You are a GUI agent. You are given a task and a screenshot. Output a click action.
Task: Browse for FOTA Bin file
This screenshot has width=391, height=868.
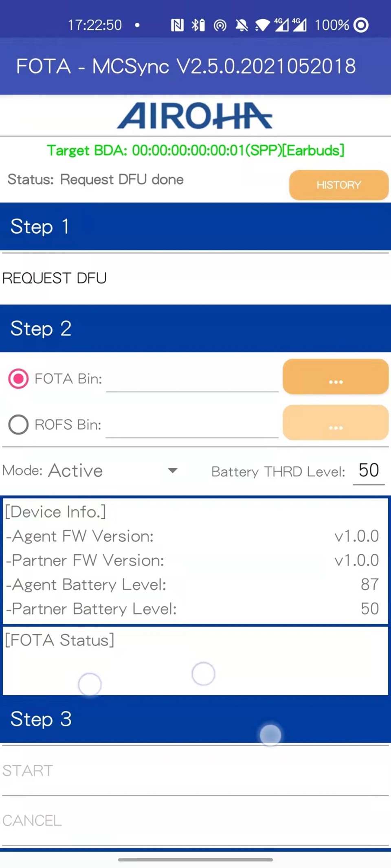click(x=335, y=377)
